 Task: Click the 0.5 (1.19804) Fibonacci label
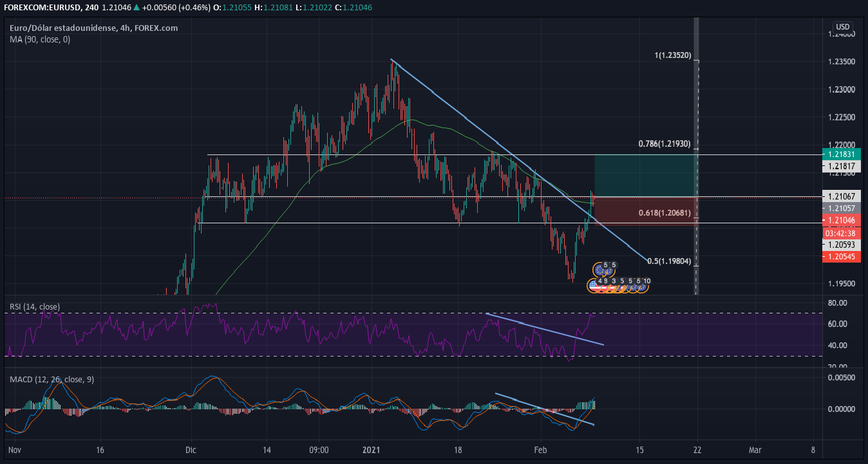click(669, 261)
